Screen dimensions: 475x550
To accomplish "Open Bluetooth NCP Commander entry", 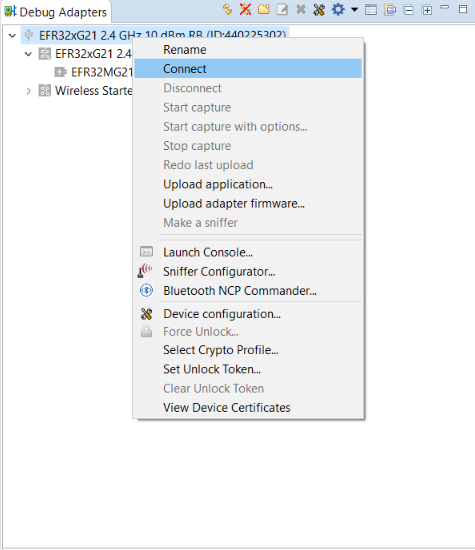I will [248, 291].
